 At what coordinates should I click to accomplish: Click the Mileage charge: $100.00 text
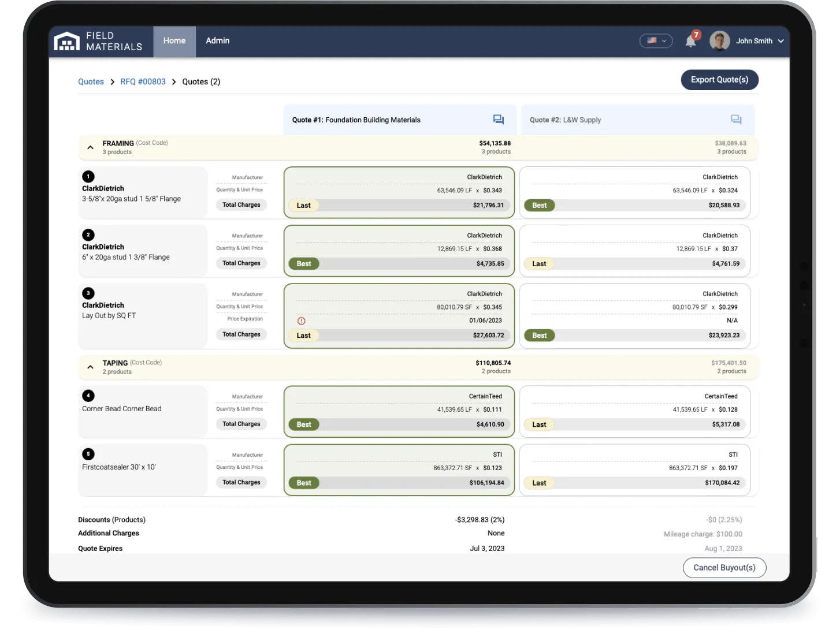point(703,534)
